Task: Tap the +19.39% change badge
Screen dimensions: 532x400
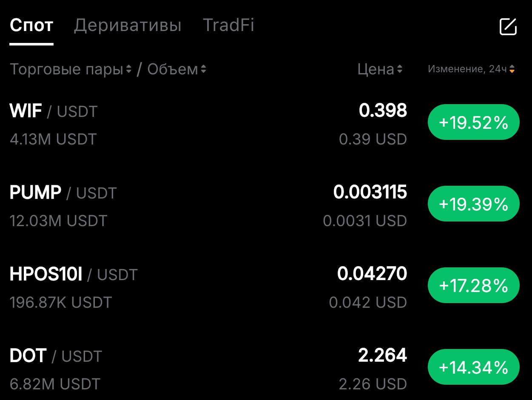Action: tap(473, 204)
